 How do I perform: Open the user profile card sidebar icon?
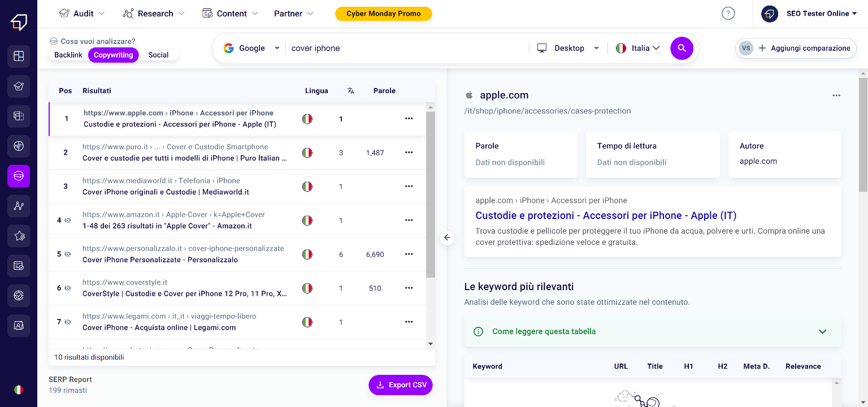(19, 325)
